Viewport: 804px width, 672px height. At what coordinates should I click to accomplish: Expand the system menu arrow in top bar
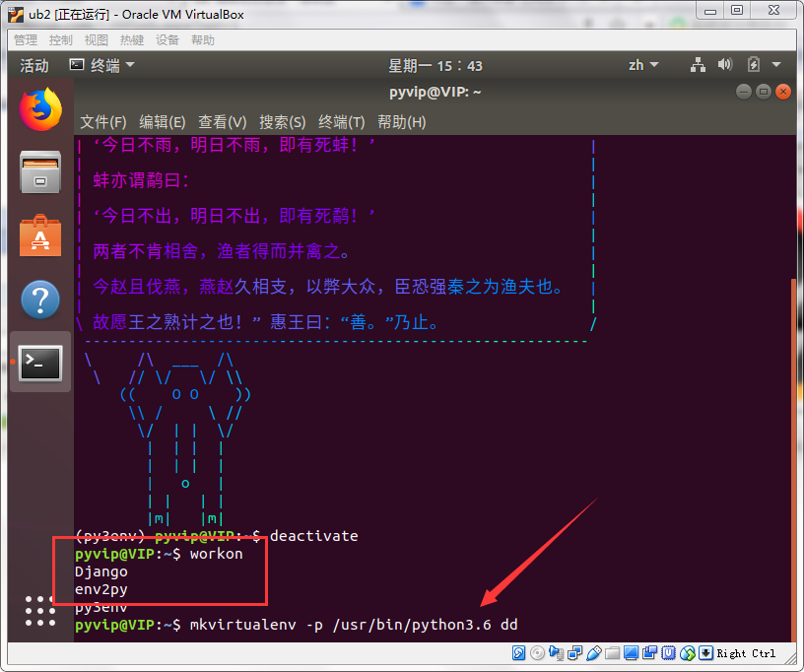click(775, 65)
